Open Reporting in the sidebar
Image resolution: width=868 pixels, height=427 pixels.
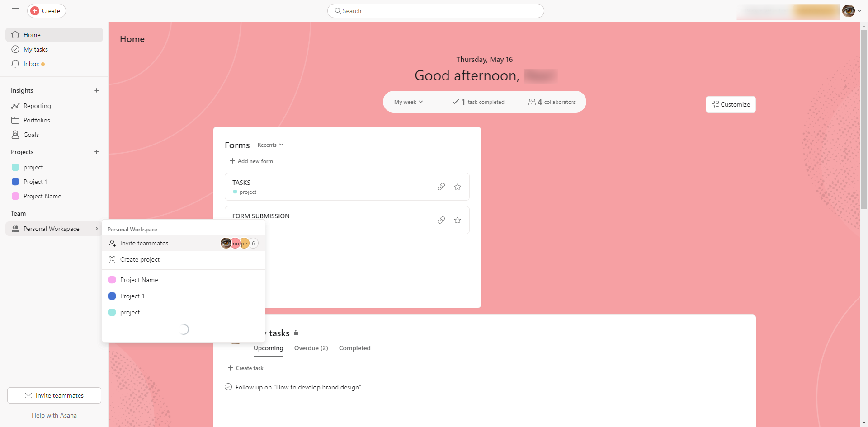coord(54,106)
